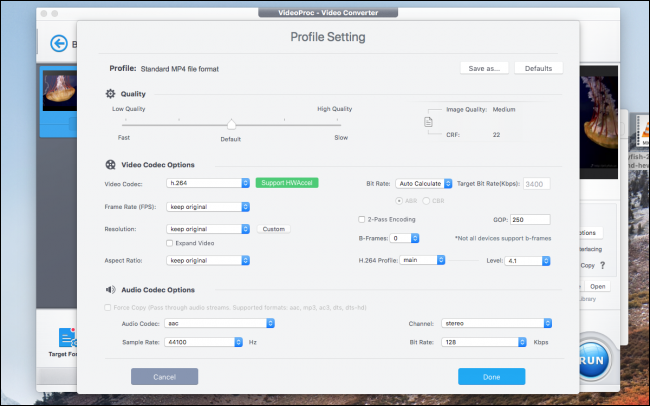Open the H.264 Profile main dropdown
The height and width of the screenshot is (406, 650).
[422, 260]
